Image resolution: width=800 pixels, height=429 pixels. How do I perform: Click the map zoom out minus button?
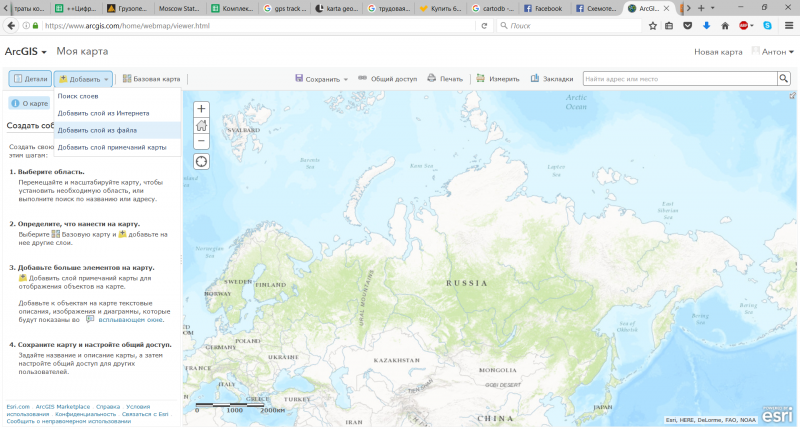click(x=202, y=141)
